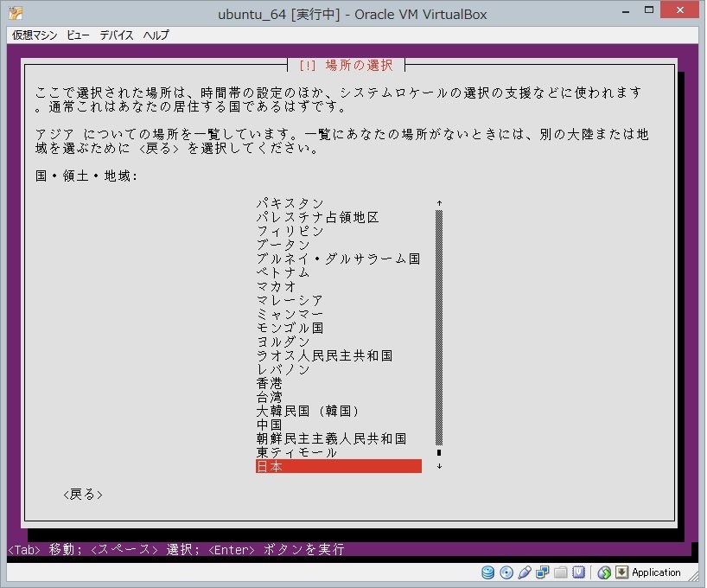The width and height of the screenshot is (707, 588).
Task: Select 東ティモール in the list
Action: click(x=296, y=452)
